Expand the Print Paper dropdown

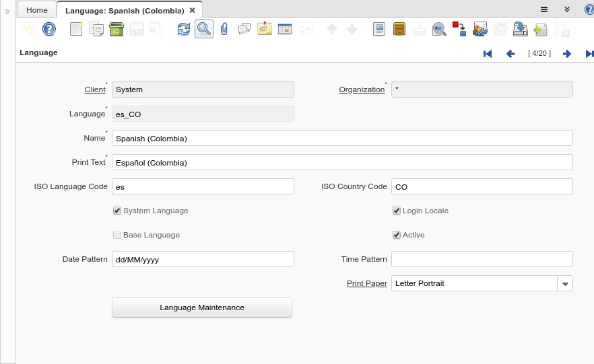[x=565, y=283]
